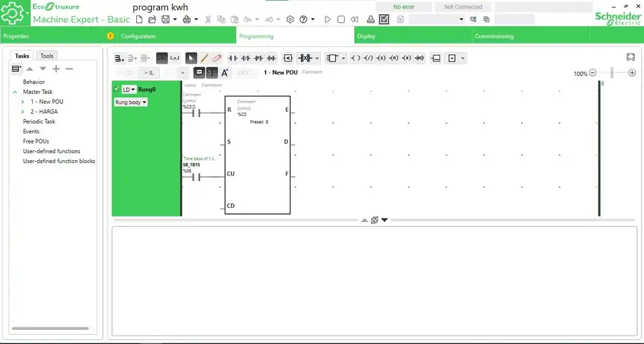Toggle the symbols display T button

(212, 72)
